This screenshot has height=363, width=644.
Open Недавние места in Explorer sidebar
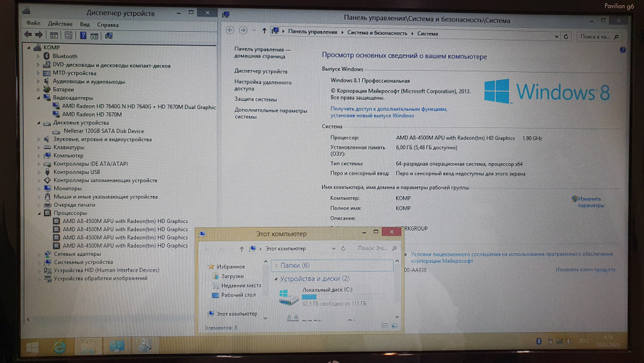[x=241, y=285]
